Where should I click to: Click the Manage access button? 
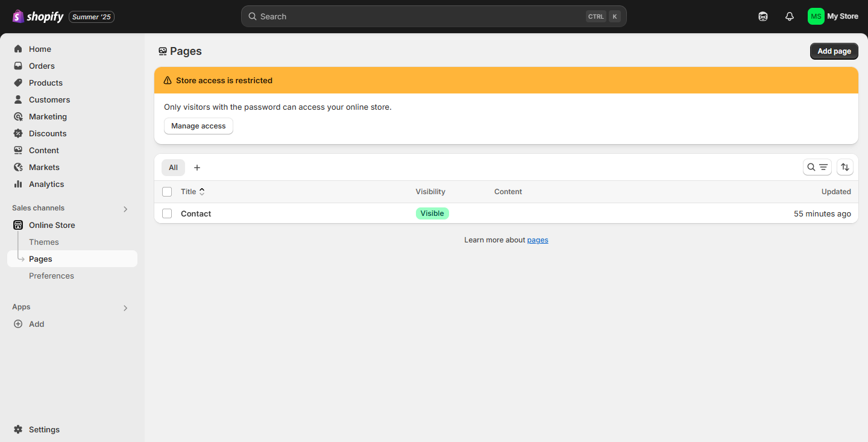tap(198, 126)
